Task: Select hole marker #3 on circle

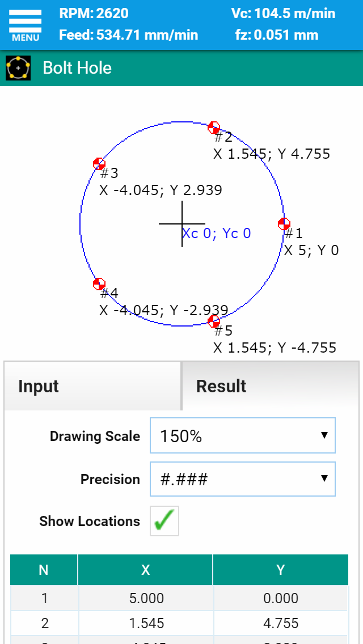Action: (99, 163)
